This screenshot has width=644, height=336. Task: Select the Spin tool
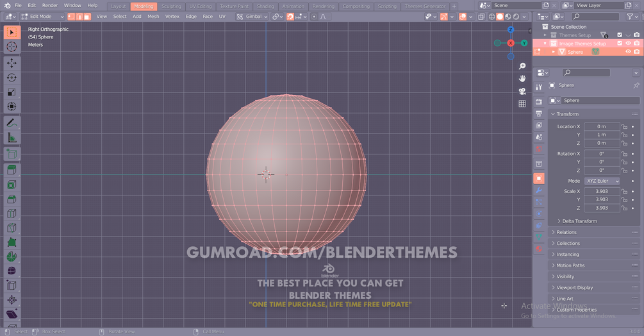[12, 256]
